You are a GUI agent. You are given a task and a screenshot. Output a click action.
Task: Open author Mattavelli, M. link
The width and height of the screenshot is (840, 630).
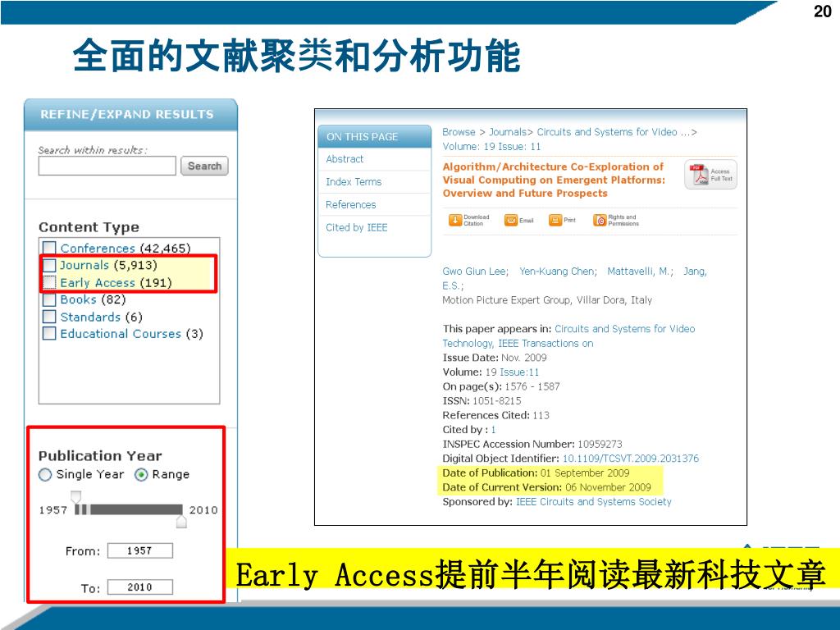(638, 272)
